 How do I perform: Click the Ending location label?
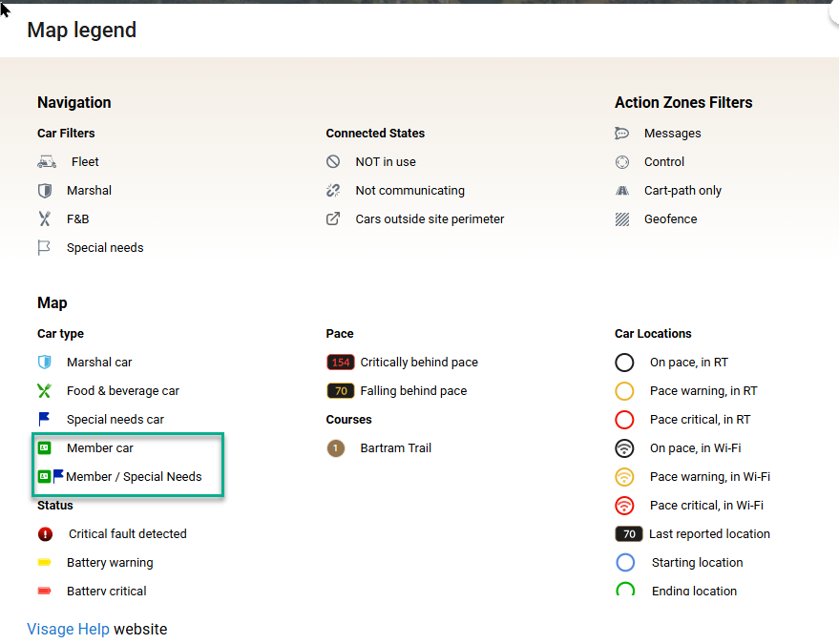click(x=694, y=591)
